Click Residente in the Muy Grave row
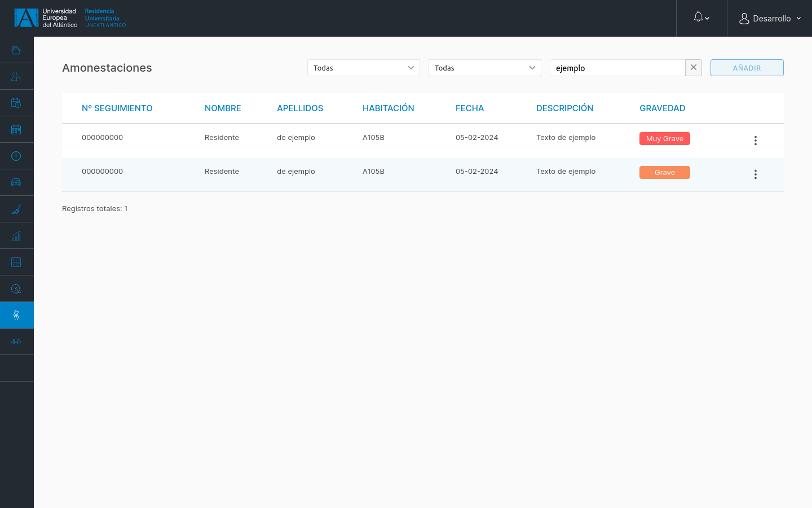 pyautogui.click(x=222, y=138)
